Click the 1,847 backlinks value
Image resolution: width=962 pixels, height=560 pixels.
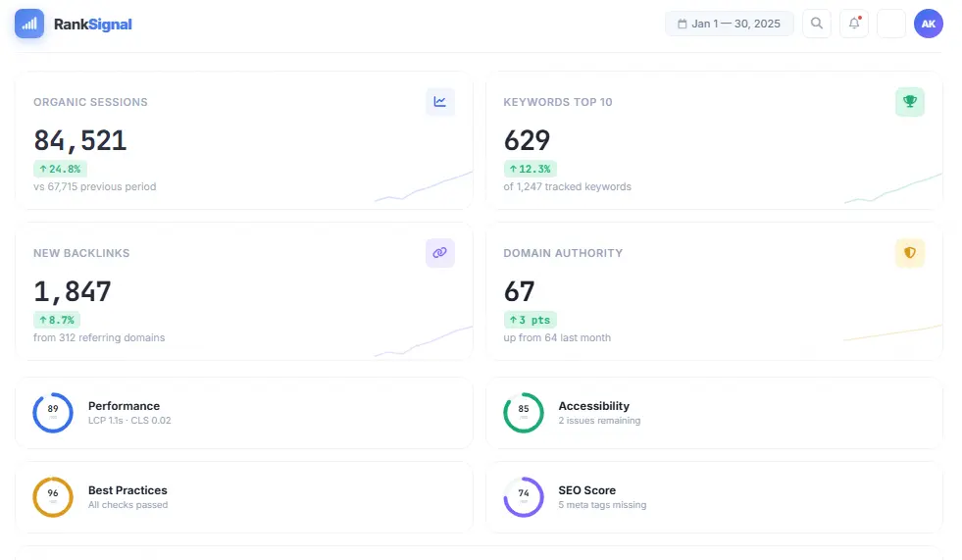(73, 291)
